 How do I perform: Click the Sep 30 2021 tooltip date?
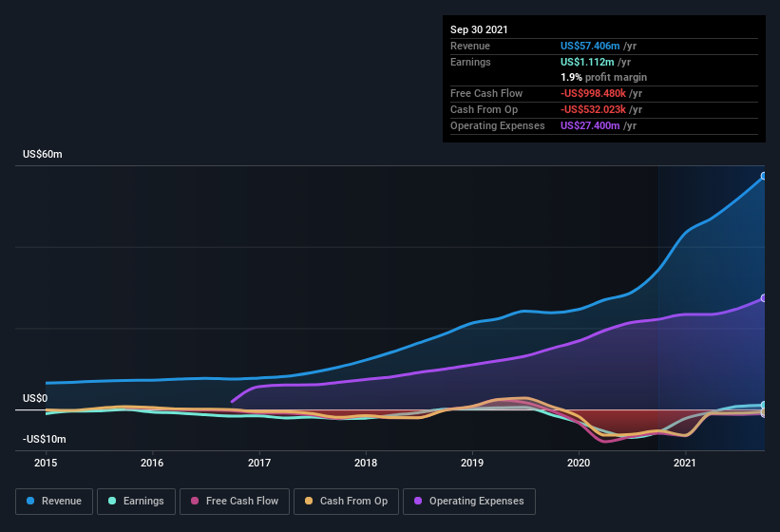pos(479,29)
